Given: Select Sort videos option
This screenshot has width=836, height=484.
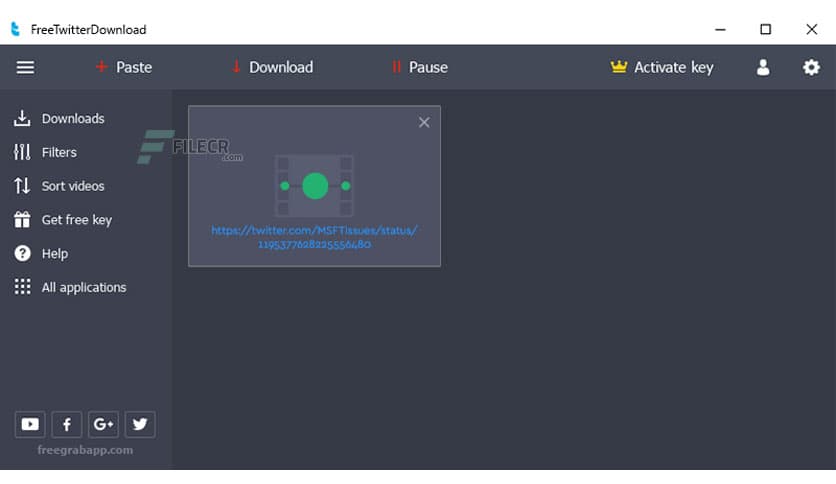Looking at the screenshot, I should (x=59, y=186).
